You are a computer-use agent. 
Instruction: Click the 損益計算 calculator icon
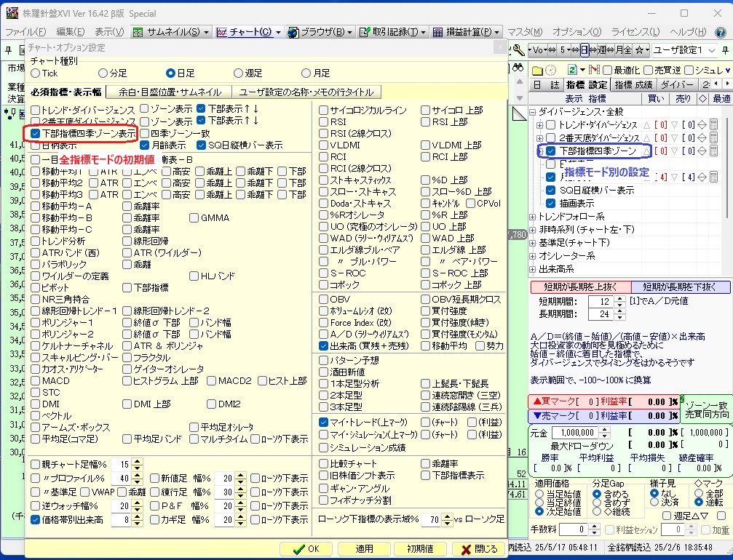[437, 32]
